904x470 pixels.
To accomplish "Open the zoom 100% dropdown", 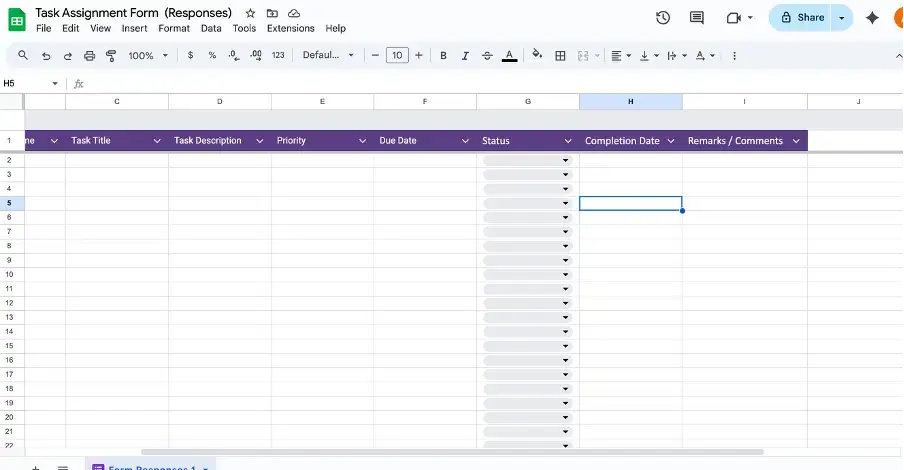I will coord(148,55).
